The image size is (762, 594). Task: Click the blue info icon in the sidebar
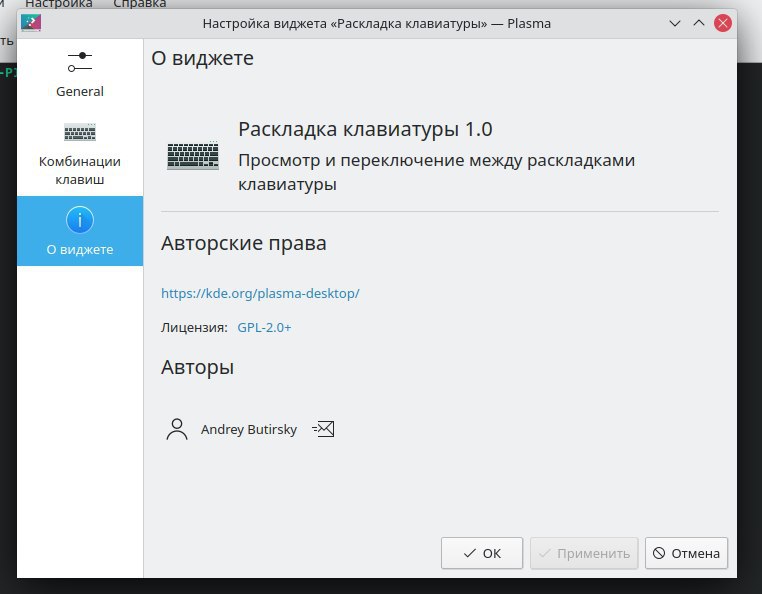coord(80,220)
